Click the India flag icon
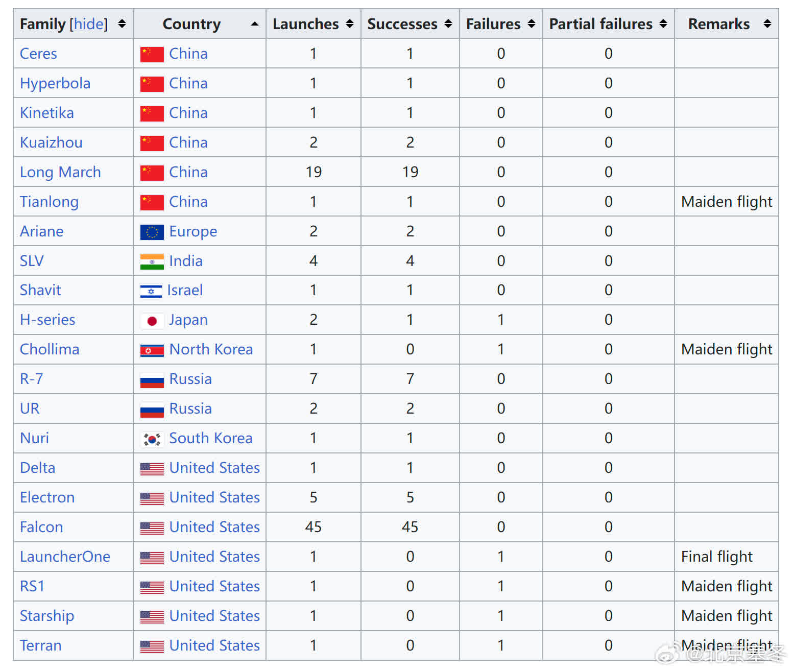Viewport: 794px width, 672px height. [x=152, y=261]
